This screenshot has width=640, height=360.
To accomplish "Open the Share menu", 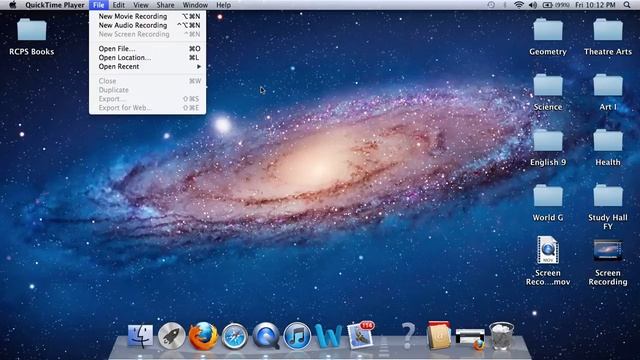I will [165, 5].
